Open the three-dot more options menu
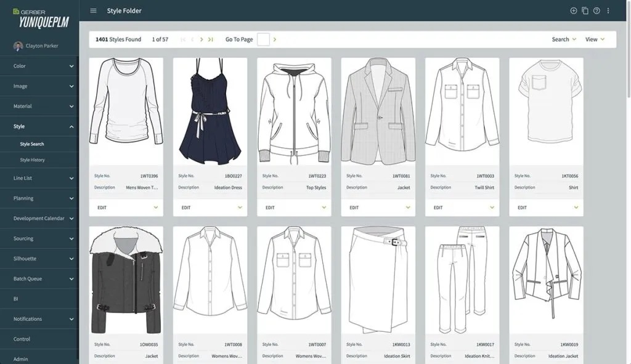Image resolution: width=631 pixels, height=364 pixels. pos(608,11)
